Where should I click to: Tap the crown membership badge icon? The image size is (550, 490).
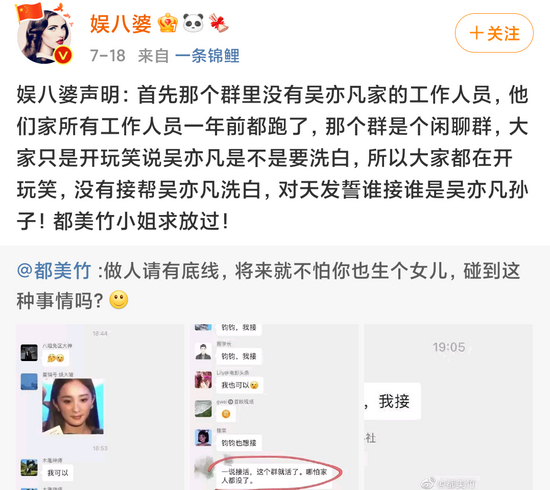point(168,23)
